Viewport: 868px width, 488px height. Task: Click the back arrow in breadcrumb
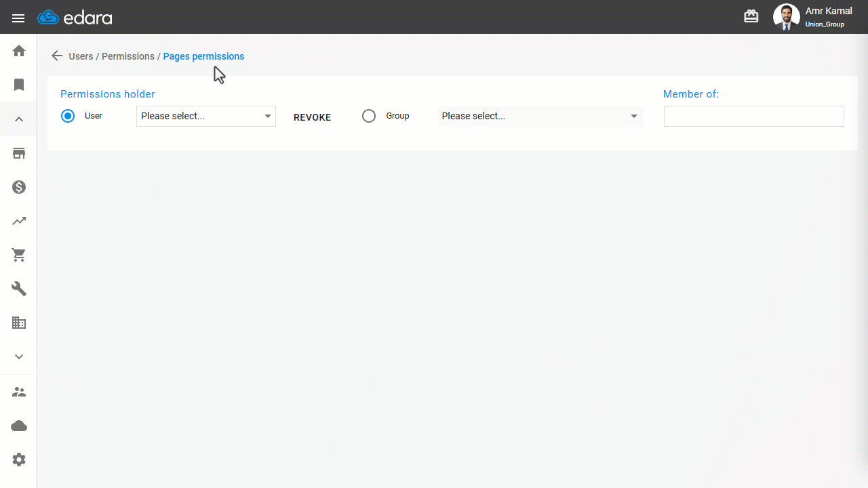coord(57,56)
